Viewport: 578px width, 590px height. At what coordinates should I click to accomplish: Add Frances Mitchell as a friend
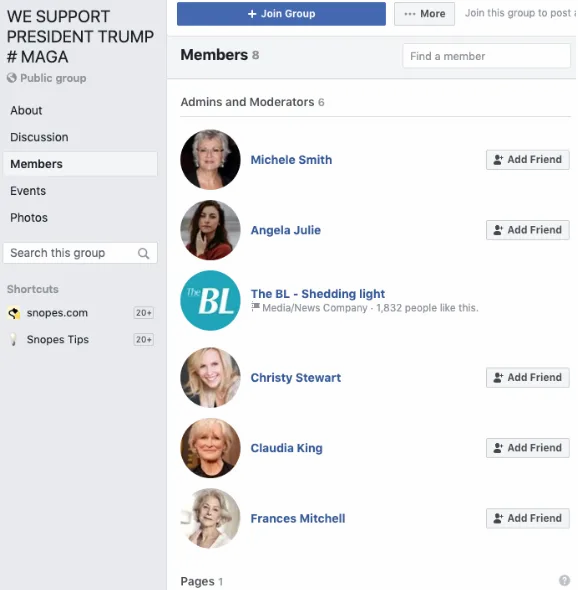coord(527,518)
